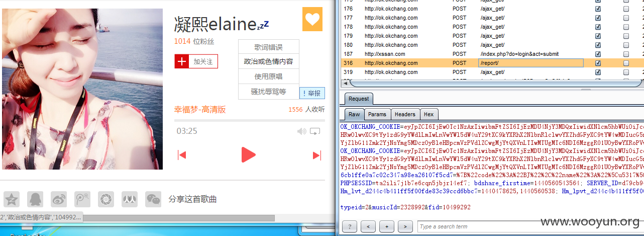The width and height of the screenshot is (644, 236).
Task: Select 骚扰辱骂等 report reason
Action: point(269,92)
